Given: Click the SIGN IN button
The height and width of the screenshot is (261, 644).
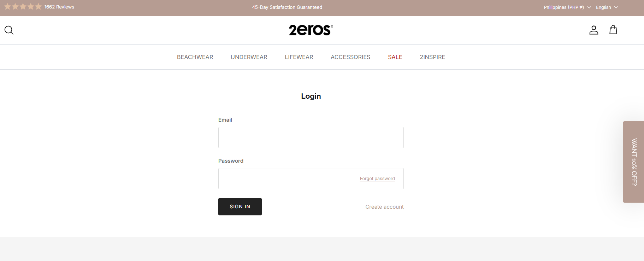Looking at the screenshot, I should pyautogui.click(x=240, y=207).
